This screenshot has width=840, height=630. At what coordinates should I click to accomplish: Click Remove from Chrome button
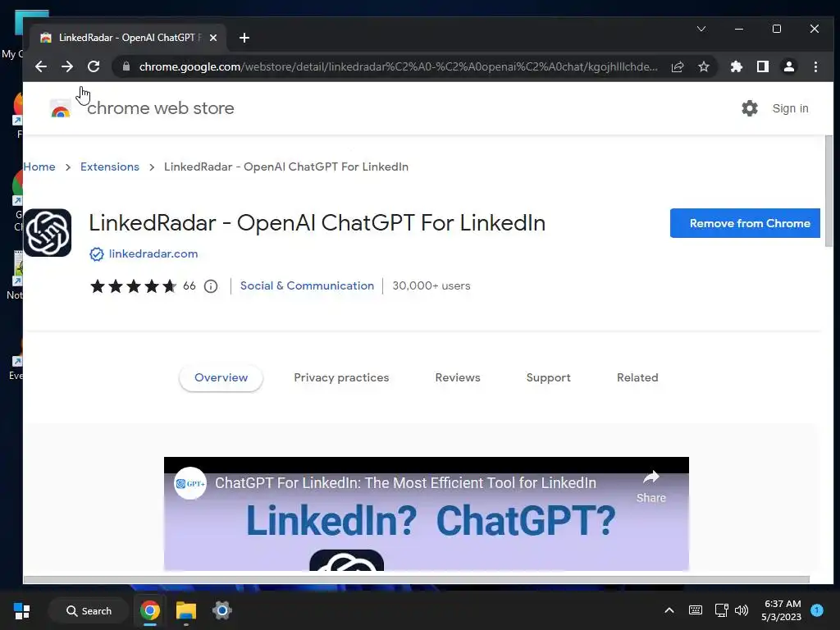pos(745,223)
